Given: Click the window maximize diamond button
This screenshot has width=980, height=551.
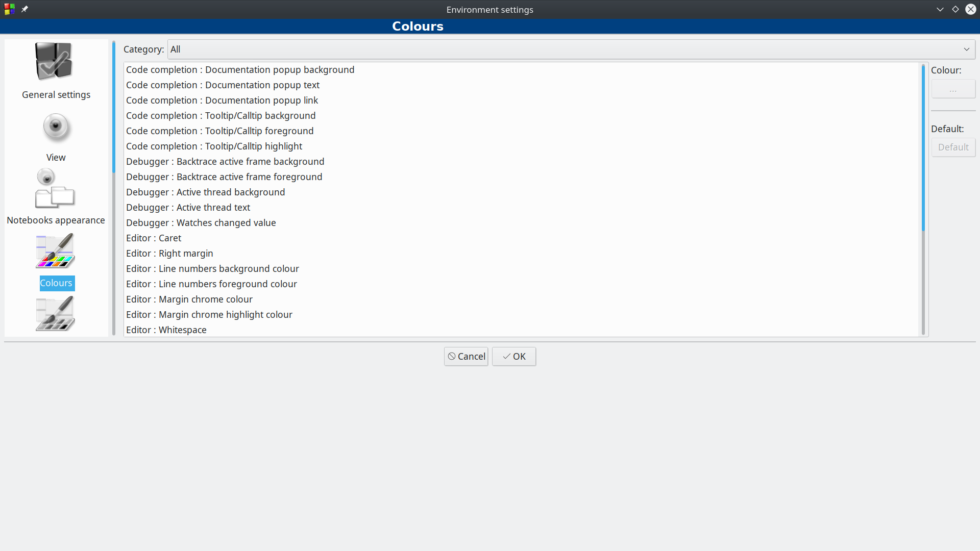Looking at the screenshot, I should pyautogui.click(x=955, y=9).
